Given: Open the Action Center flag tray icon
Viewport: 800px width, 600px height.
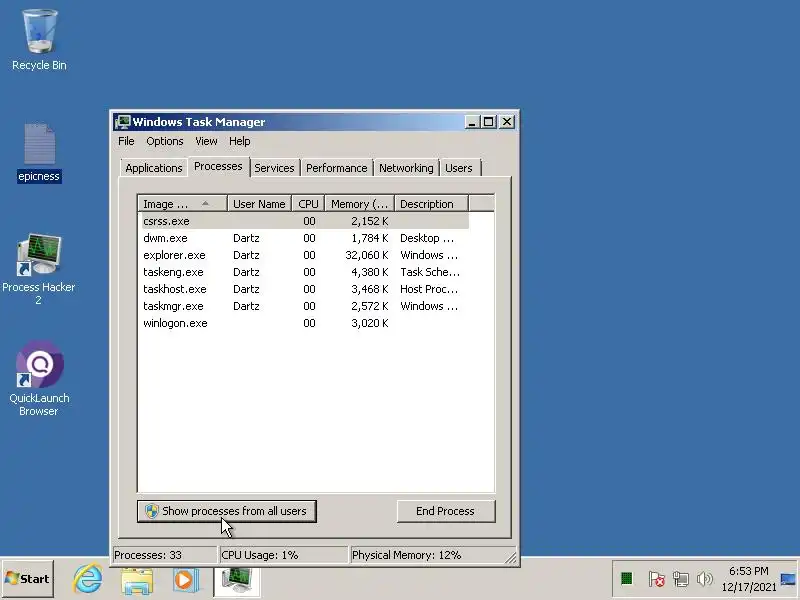Looking at the screenshot, I should [656, 579].
